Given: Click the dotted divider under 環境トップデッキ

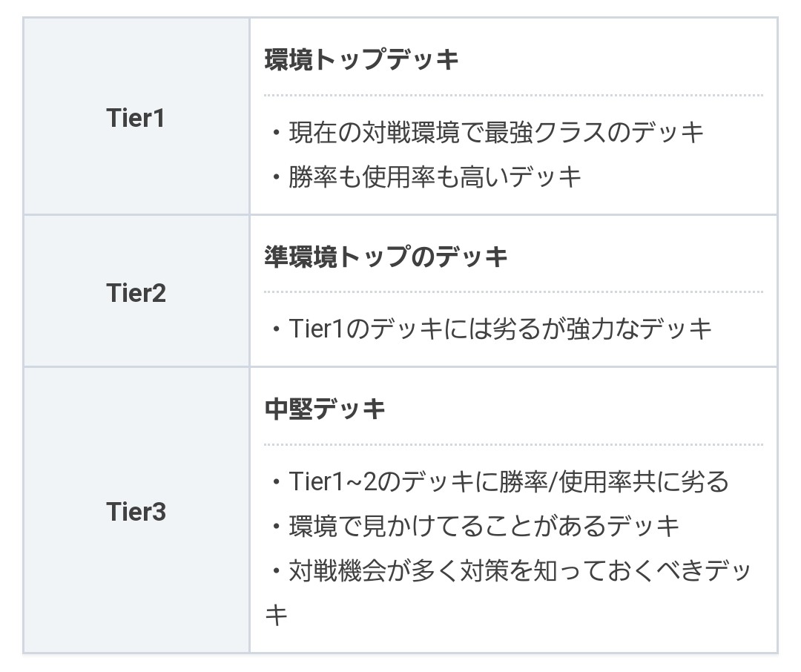Looking at the screenshot, I should click(x=513, y=95).
